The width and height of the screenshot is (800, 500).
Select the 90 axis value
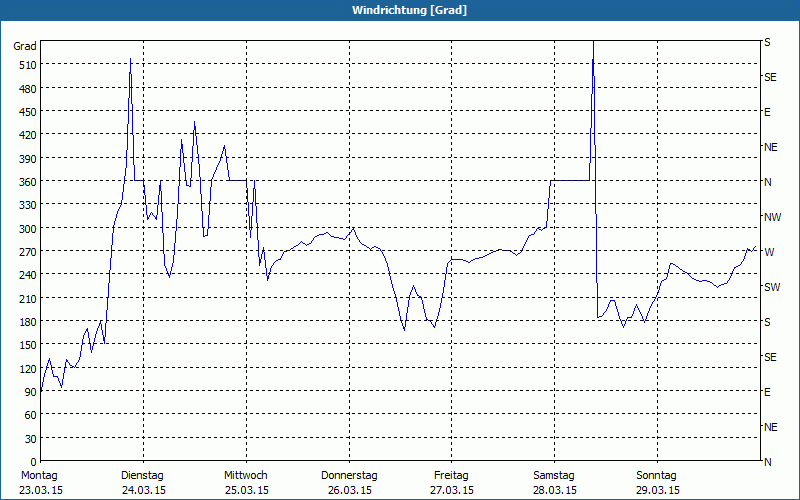[x=31, y=392]
